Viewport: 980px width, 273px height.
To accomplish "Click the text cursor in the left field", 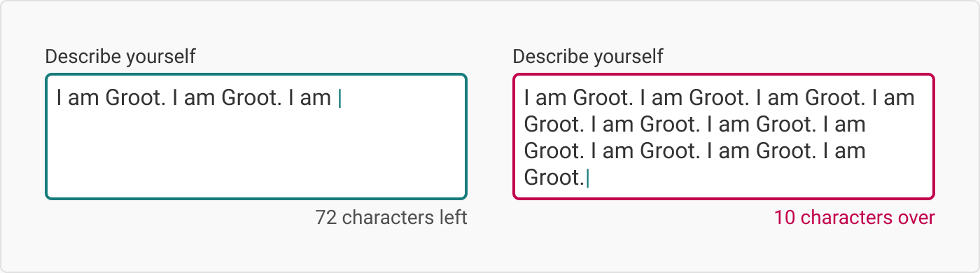I will tap(339, 99).
